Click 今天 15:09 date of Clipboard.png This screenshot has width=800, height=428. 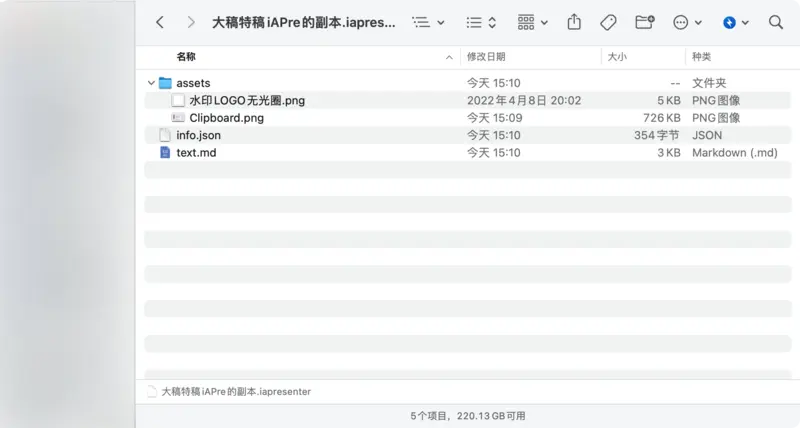click(x=494, y=118)
